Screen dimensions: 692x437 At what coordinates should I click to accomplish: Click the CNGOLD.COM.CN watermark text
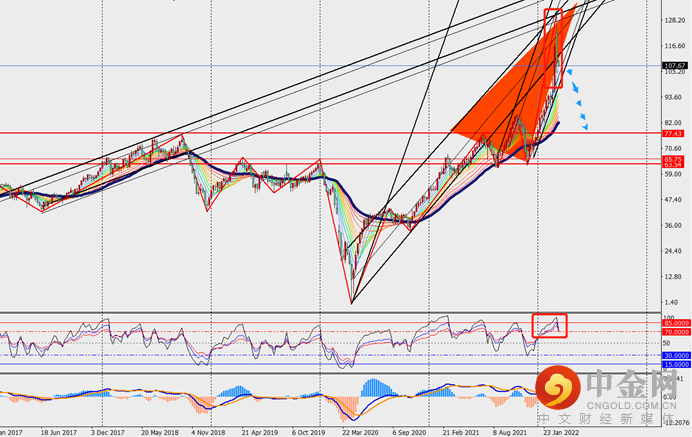632,405
